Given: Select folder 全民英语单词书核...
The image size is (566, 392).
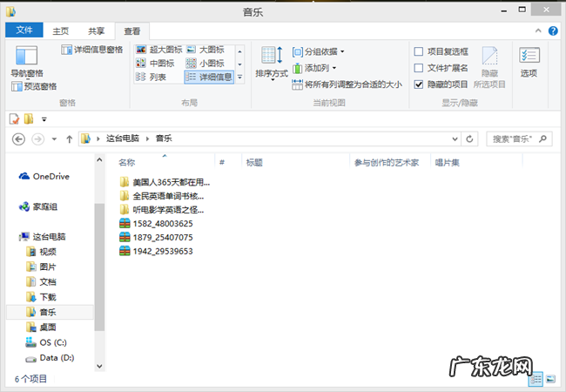Looking at the screenshot, I should 162,196.
